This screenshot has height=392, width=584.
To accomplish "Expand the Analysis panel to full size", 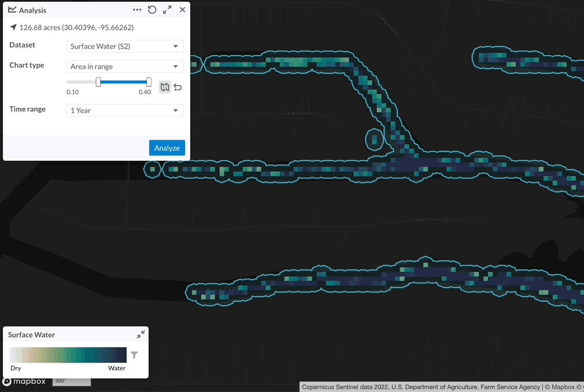I will (167, 10).
